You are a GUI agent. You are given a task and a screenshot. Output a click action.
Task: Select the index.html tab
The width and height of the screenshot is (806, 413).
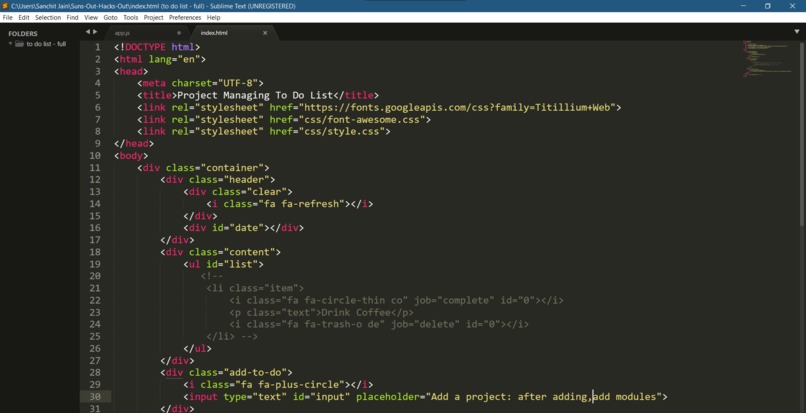(x=214, y=33)
